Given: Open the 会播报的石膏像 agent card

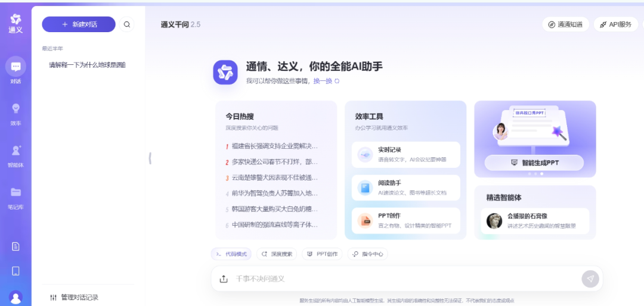Looking at the screenshot, I should point(535,221).
